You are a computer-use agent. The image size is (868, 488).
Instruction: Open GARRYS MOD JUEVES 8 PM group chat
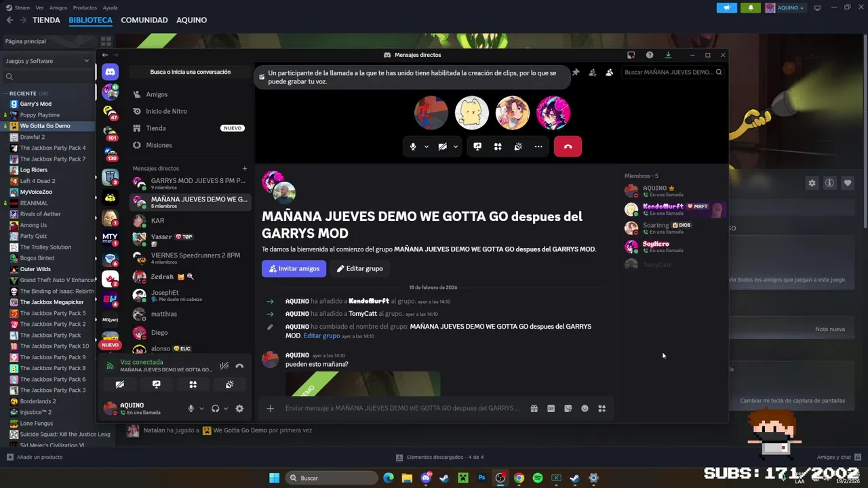coord(189,184)
